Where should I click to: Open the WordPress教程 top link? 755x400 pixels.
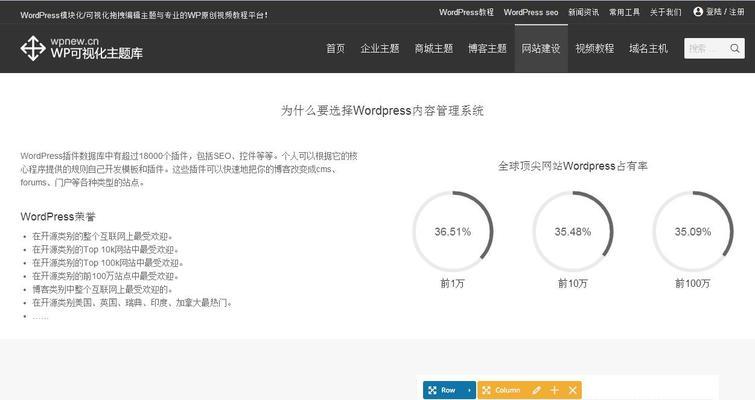[466, 12]
